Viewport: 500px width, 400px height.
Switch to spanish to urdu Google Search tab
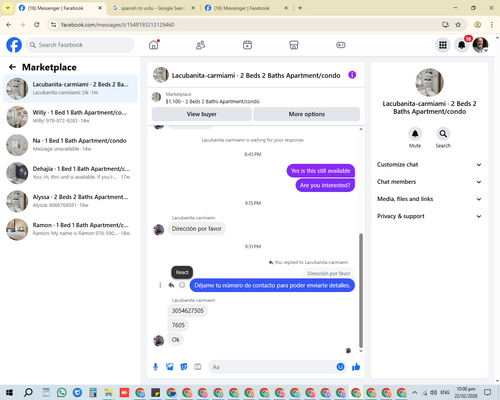153,8
